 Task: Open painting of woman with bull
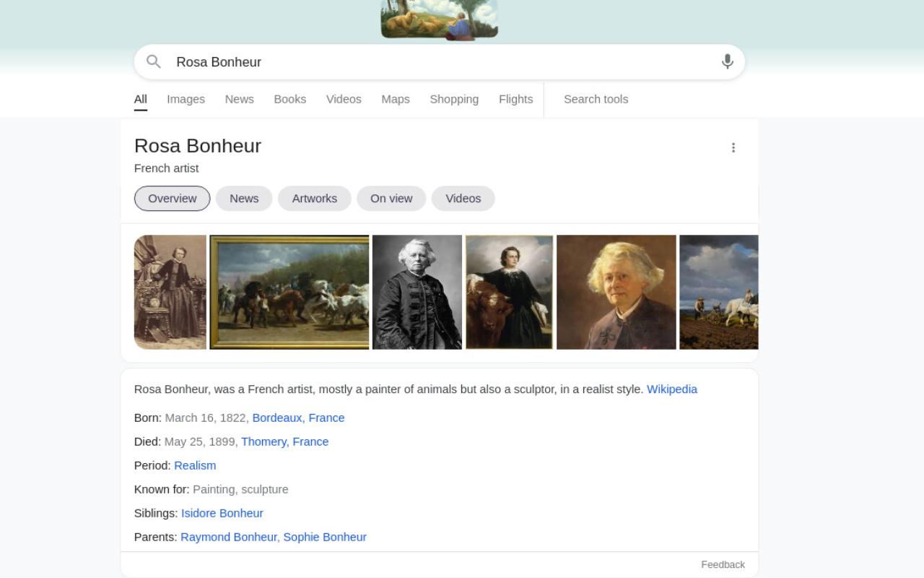pos(510,292)
